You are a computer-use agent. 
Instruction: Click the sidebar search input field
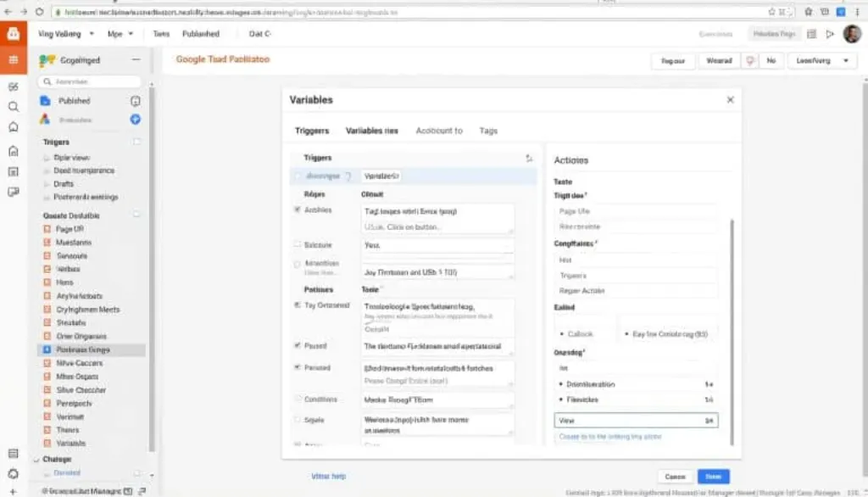[x=90, y=81]
